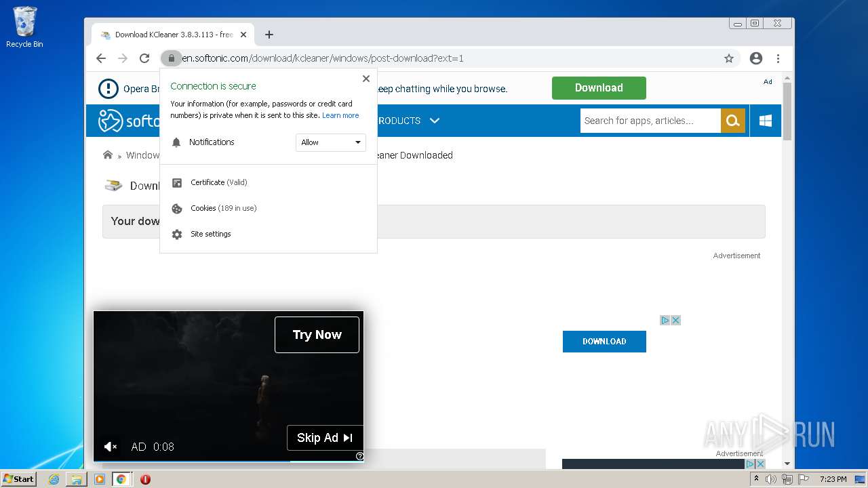
Task: Launch Internet Explorer from the taskbar
Action: [x=54, y=479]
